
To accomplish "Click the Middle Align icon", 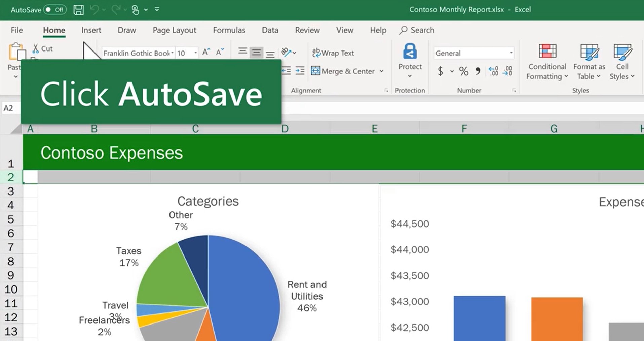I will click(256, 53).
